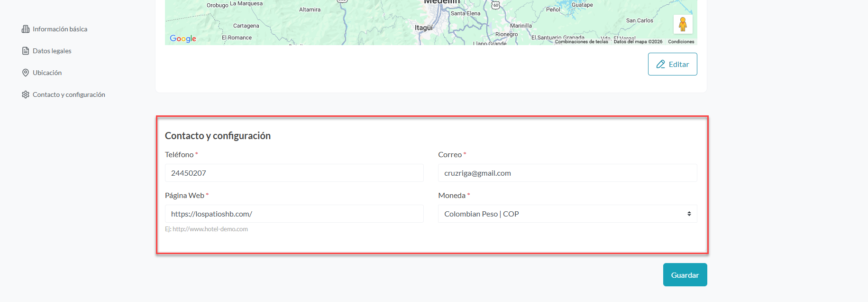Click the Google logo on the map
This screenshot has width=868, height=302.
pyautogui.click(x=183, y=39)
